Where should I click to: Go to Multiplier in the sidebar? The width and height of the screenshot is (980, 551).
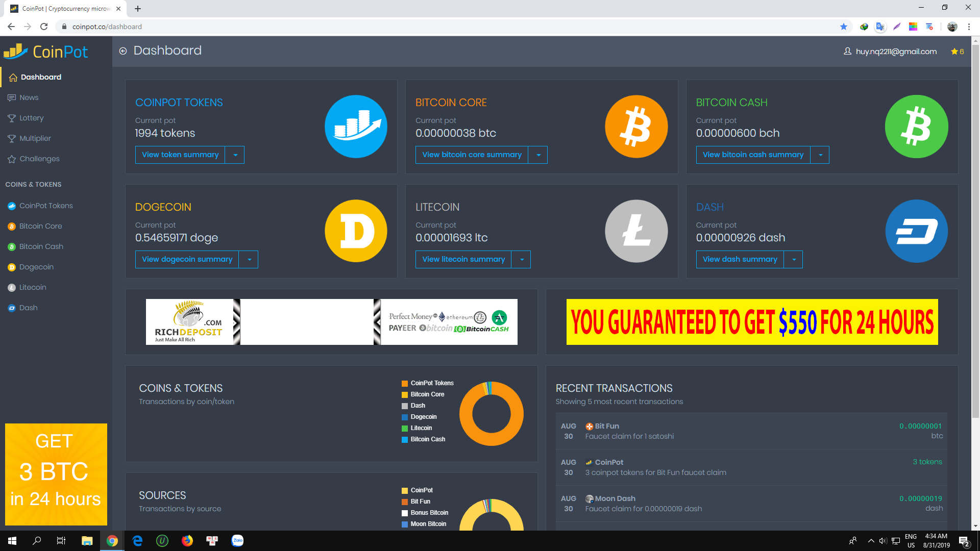(35, 138)
